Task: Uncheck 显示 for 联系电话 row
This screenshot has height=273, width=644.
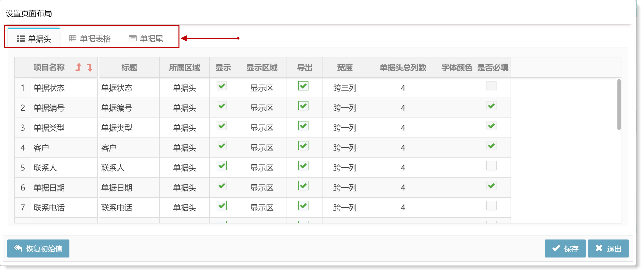Action: point(222,206)
